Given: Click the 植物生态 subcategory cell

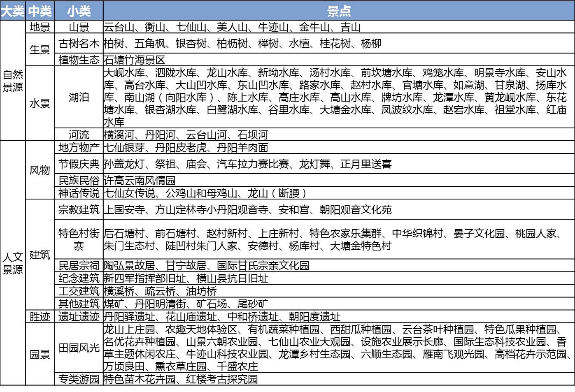Looking at the screenshot, I should (79, 60).
